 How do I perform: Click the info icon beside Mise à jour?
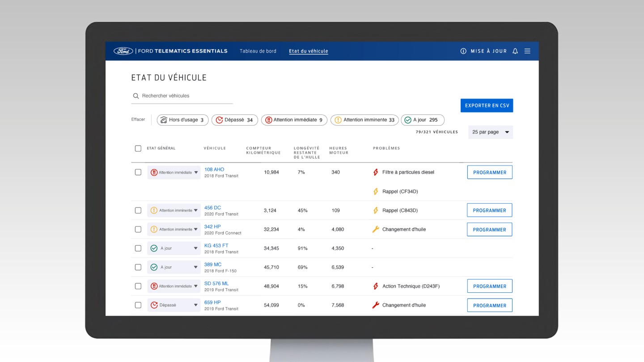pyautogui.click(x=463, y=51)
